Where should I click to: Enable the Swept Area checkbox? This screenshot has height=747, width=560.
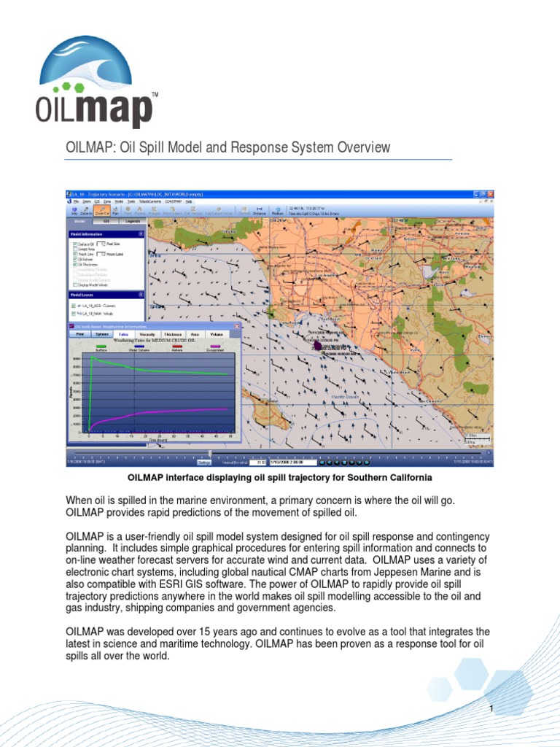[76, 249]
